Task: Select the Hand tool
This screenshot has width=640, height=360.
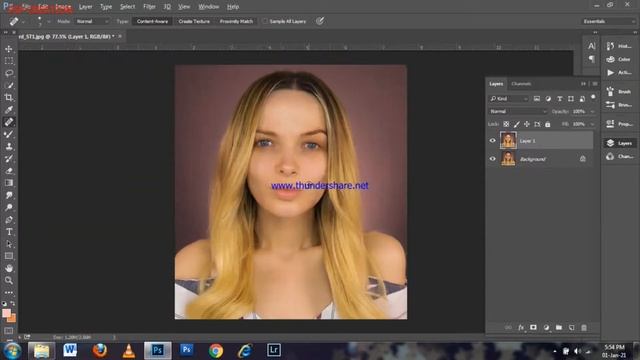Action: click(9, 268)
